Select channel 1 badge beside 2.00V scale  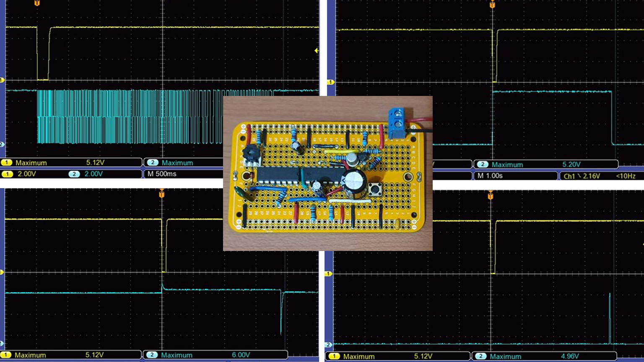pos(7,174)
